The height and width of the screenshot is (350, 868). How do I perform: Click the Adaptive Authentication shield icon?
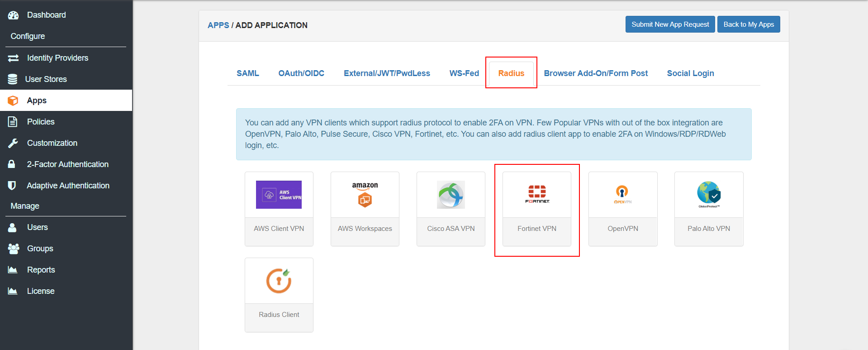[12, 185]
